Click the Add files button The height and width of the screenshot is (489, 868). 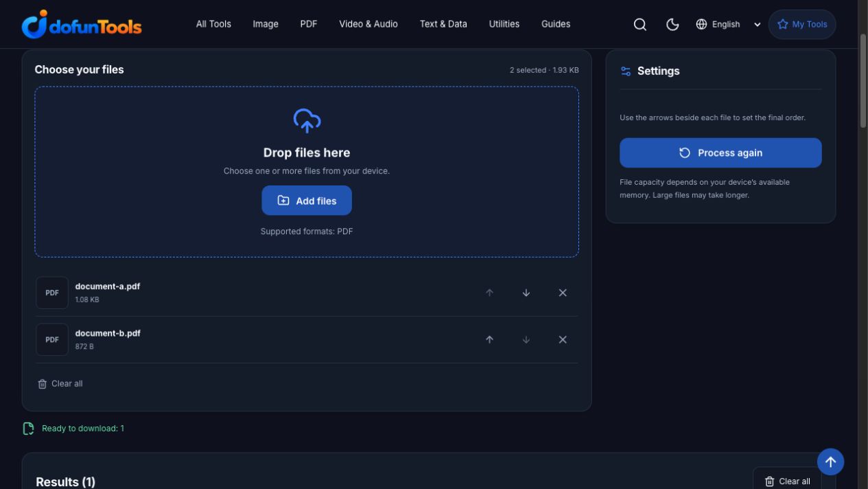[307, 201]
